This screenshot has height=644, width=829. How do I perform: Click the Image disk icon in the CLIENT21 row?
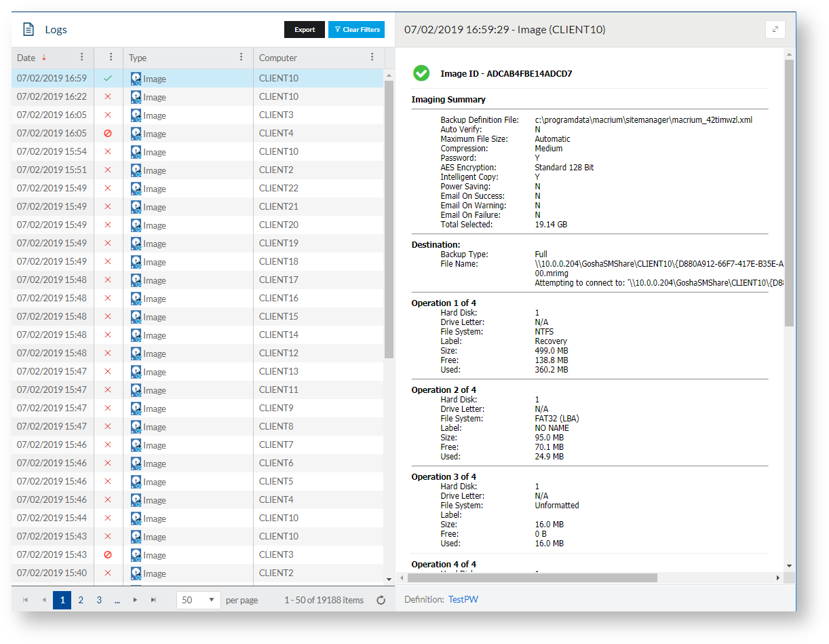coord(136,206)
